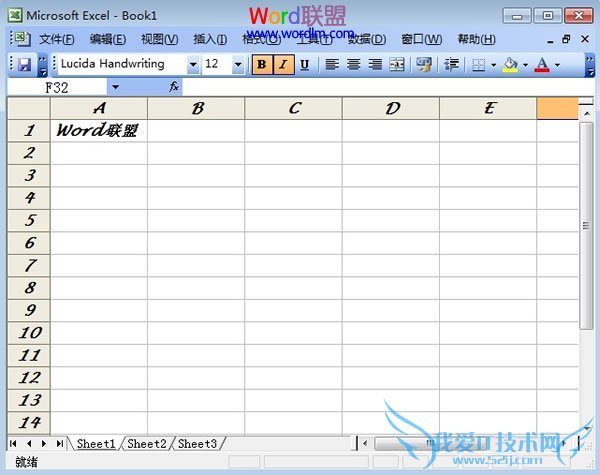Go to last sheet tab arrow
600x475 pixels.
tap(60, 444)
